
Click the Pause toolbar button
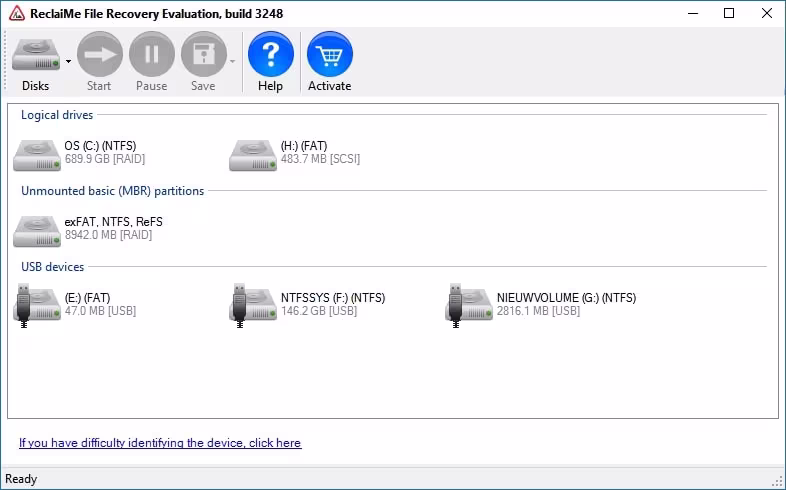151,54
